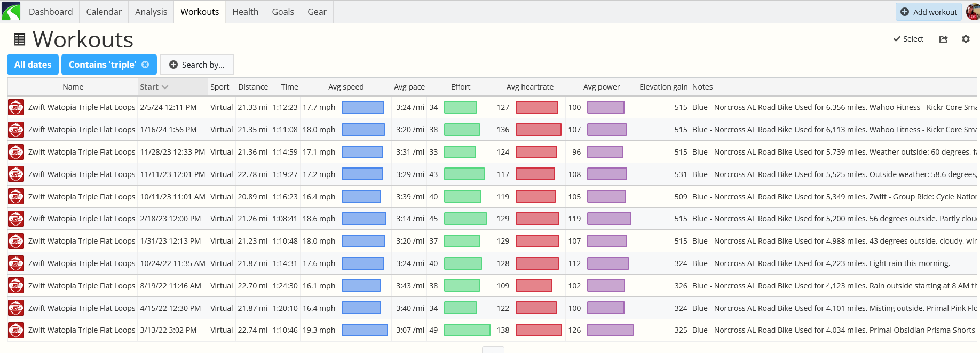Go to the Gear tab
The height and width of the screenshot is (353, 980).
tap(317, 12)
